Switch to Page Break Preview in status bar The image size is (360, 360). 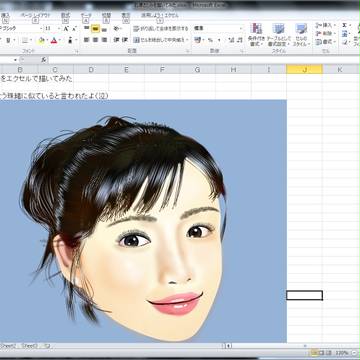[x=328, y=353]
